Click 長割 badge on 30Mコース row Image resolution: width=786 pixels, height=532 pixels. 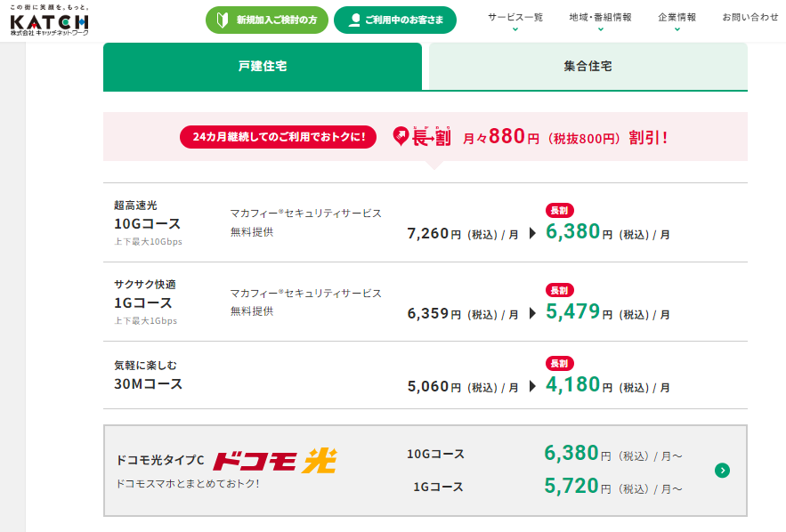[559, 363]
